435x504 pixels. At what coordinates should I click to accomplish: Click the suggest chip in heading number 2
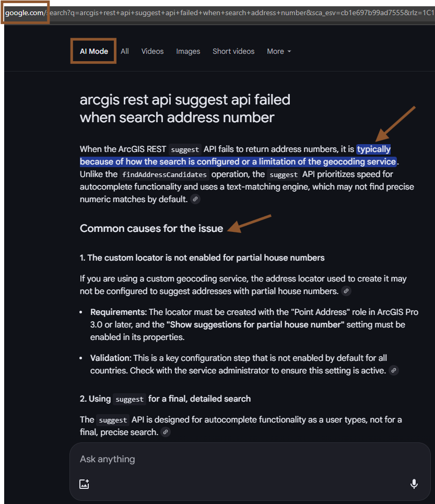click(x=130, y=399)
